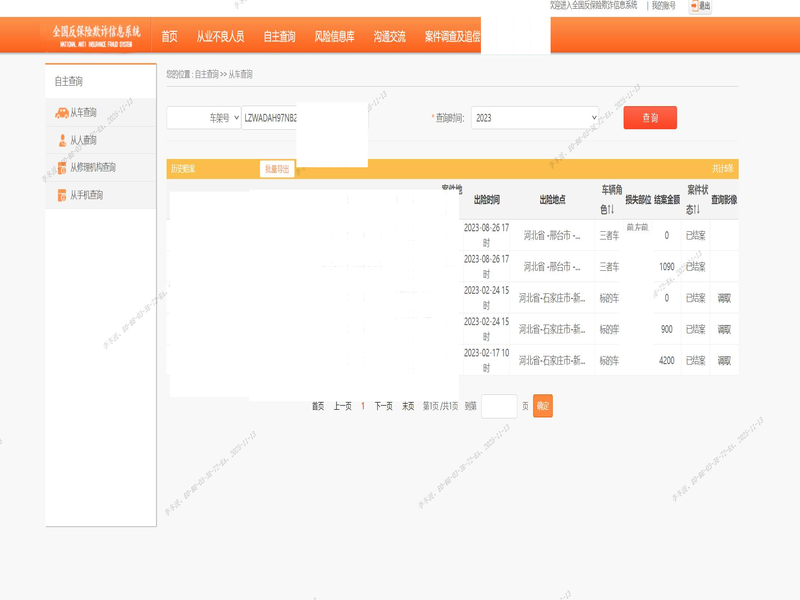This screenshot has width=800, height=600.
Task: Click the 结案金额 column header
Action: [x=667, y=199]
